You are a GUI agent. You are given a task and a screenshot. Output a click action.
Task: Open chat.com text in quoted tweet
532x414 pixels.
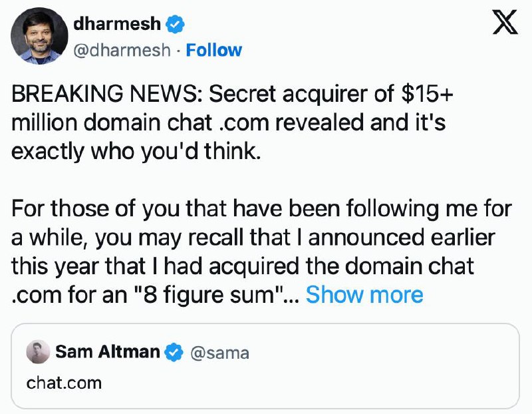point(64,383)
